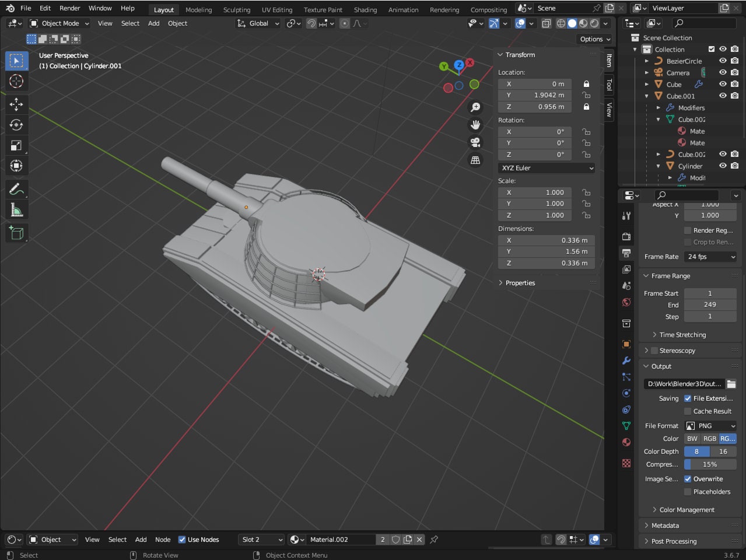The height and width of the screenshot is (560, 746).
Task: Open the Object Data properties with the green triangle icon
Action: pyautogui.click(x=626, y=426)
